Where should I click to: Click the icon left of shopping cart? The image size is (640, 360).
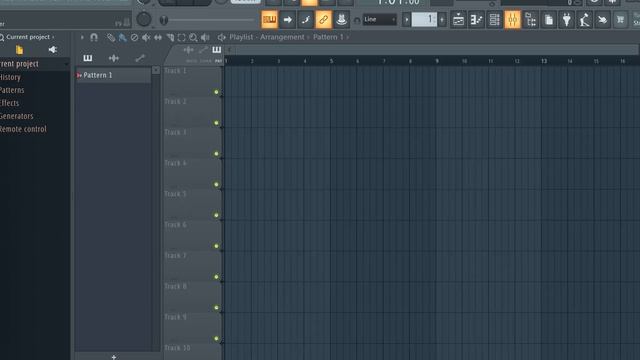(x=602, y=20)
